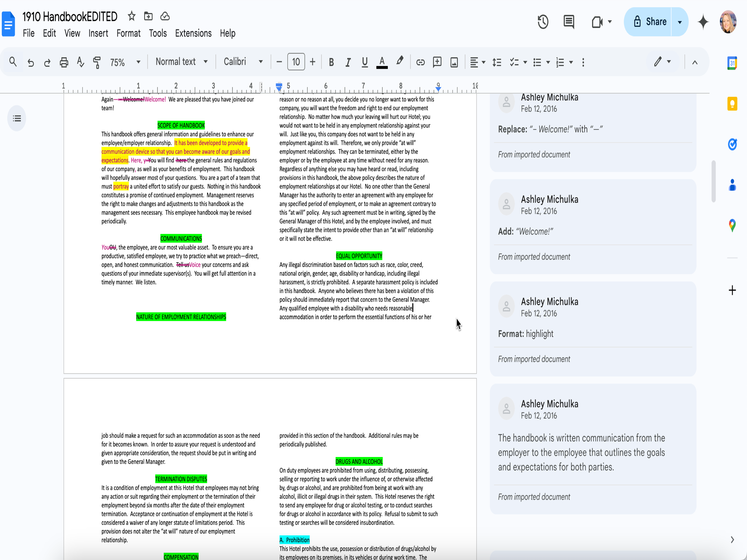The image size is (747, 560).
Task: Open the Normal text style dropdown
Action: click(x=181, y=62)
